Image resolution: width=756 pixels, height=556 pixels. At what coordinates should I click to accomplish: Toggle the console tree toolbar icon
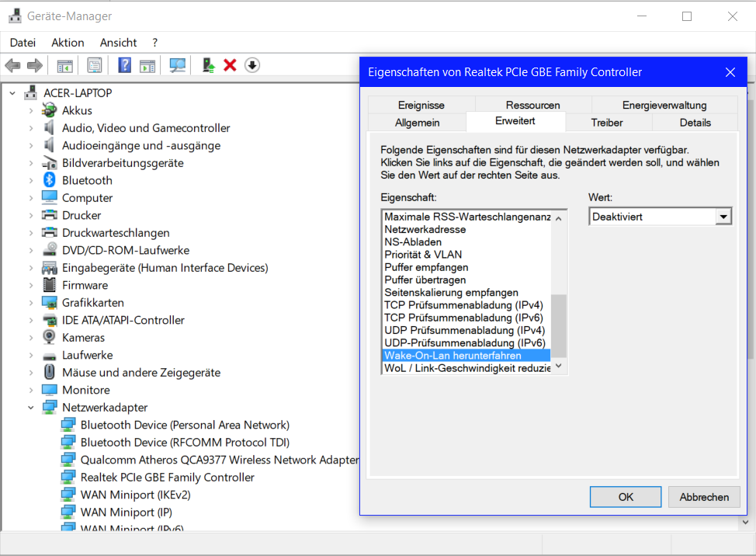point(64,65)
